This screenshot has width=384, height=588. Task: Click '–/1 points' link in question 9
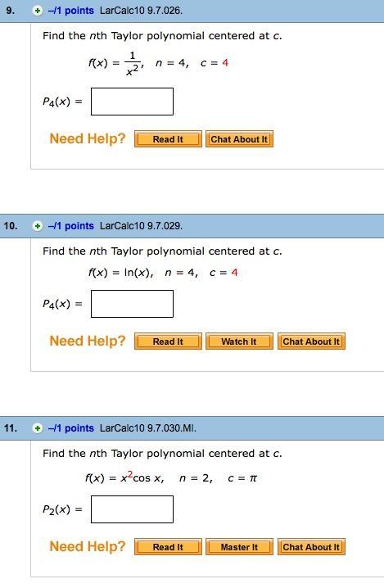71,11
